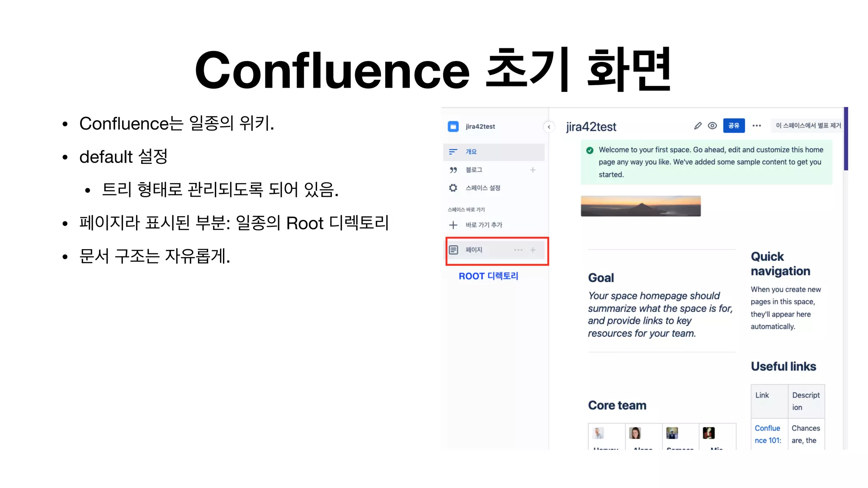This screenshot has width=868, height=488.
Task: Click the second Core team avatar
Action: click(635, 433)
